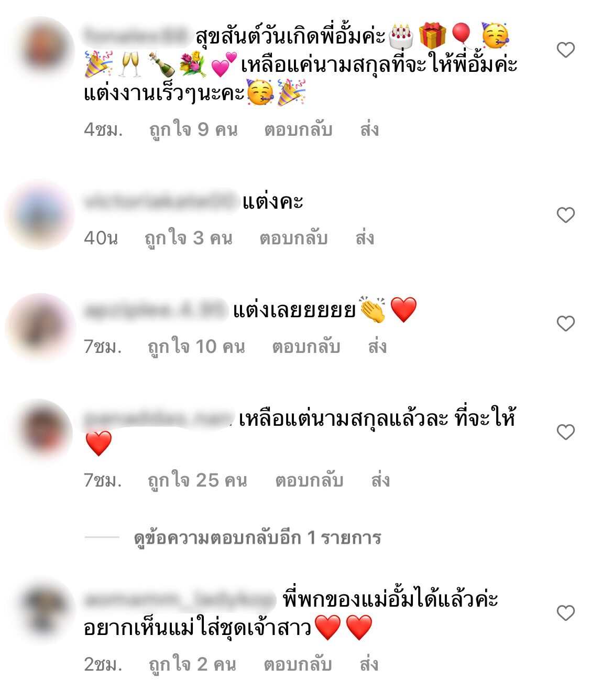Click ส่ง under the first comment
The width and height of the screenshot is (613, 700).
[x=369, y=130]
